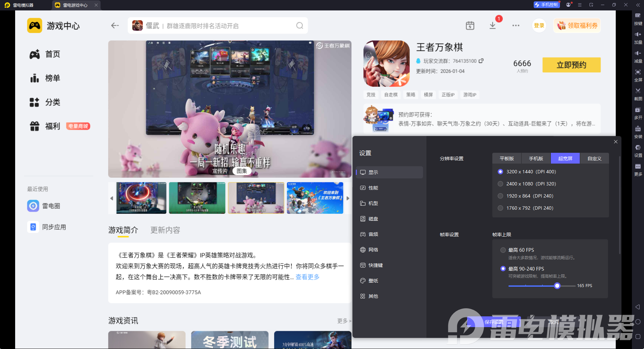This screenshot has width=644, height=349.
Task: Open the 分类 categories page
Action: coord(45,102)
